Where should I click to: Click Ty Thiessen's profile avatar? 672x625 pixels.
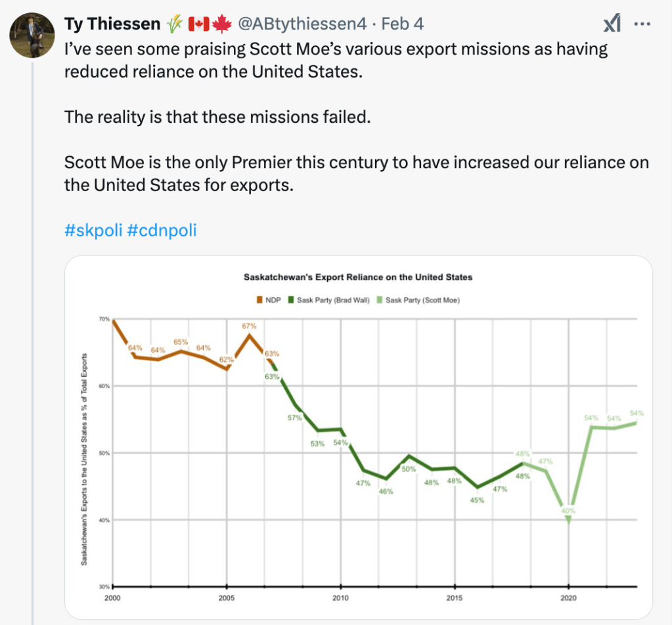click(32, 35)
